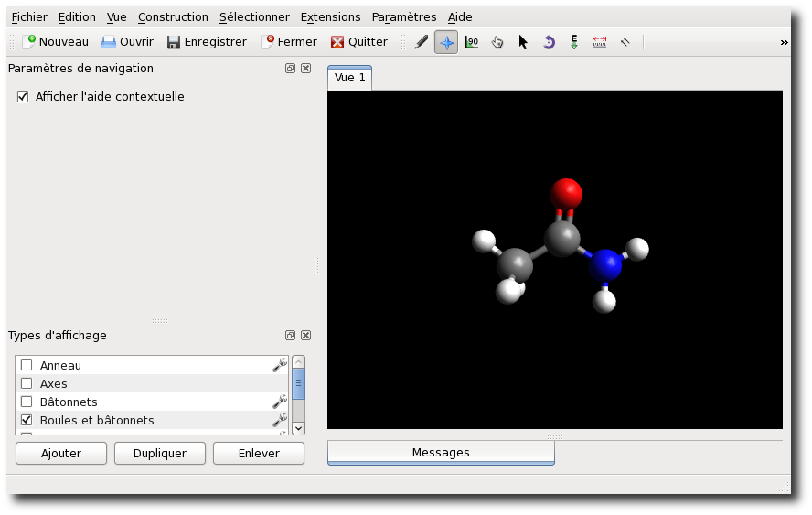Click the Messages panel button

(441, 453)
